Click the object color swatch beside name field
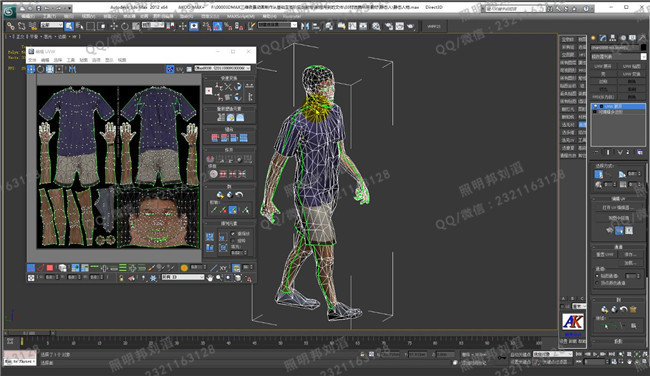Viewport: 650px width, 376px height. pos(643,48)
